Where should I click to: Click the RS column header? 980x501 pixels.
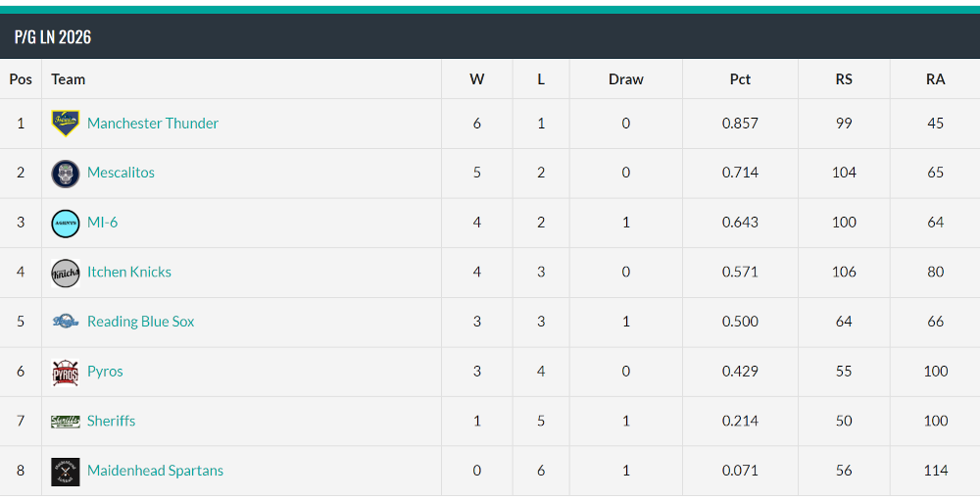[x=844, y=78]
